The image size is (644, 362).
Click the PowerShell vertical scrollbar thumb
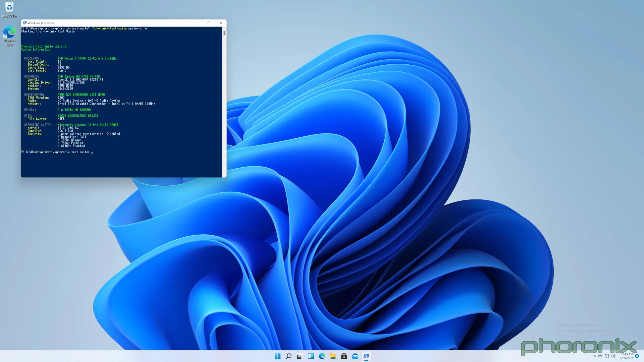224,33
